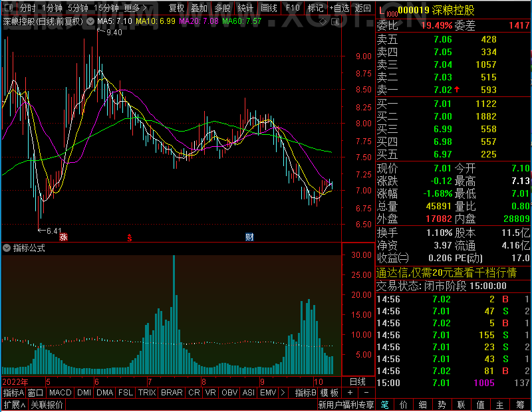This screenshot has height=412, width=532.
Task: Select the FSL indicator tab
Action: tap(126, 393)
